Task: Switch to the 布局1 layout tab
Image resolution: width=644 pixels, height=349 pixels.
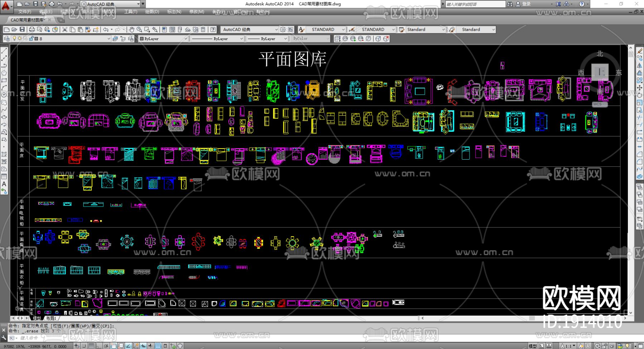Action: click(x=51, y=318)
